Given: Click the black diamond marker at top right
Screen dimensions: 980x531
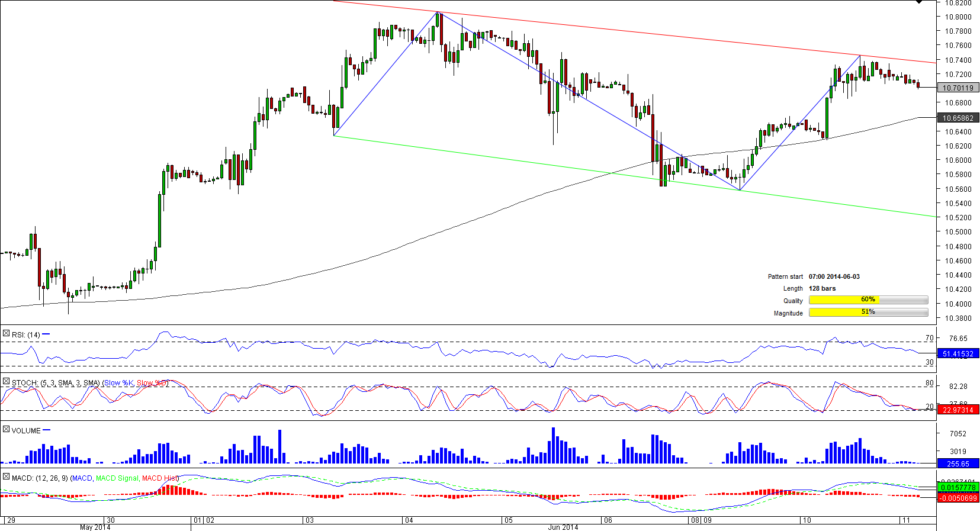Looking at the screenshot, I should click(918, 2).
